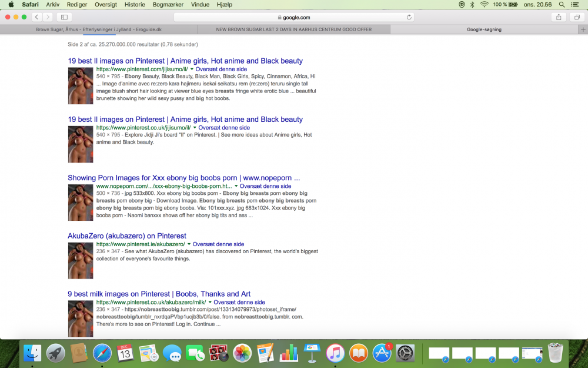Click the https://www.pinterest.ie/akubazero/ URL text
The image size is (588, 368).
141,244
